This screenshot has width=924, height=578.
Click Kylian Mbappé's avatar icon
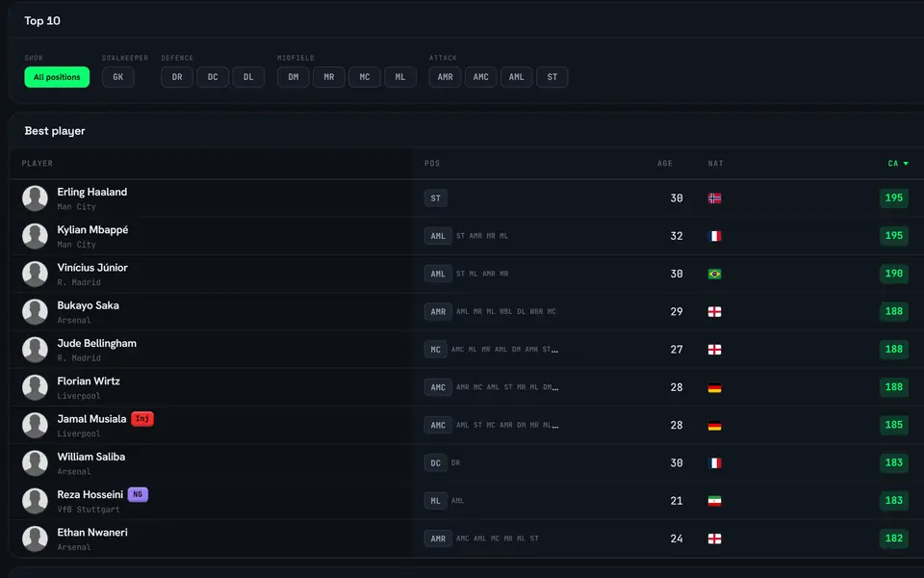[x=35, y=236]
